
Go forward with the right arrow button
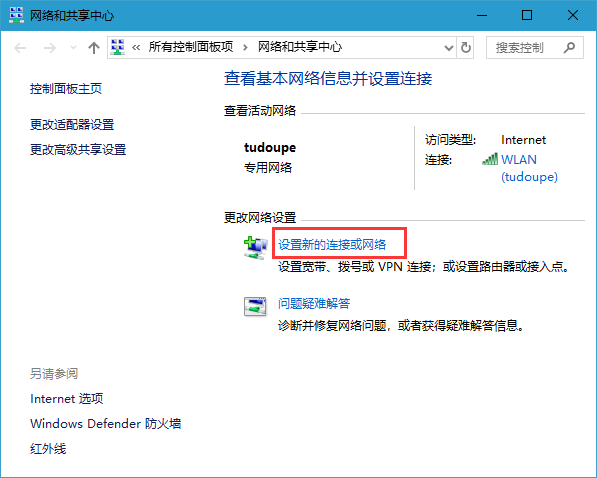coord(49,48)
